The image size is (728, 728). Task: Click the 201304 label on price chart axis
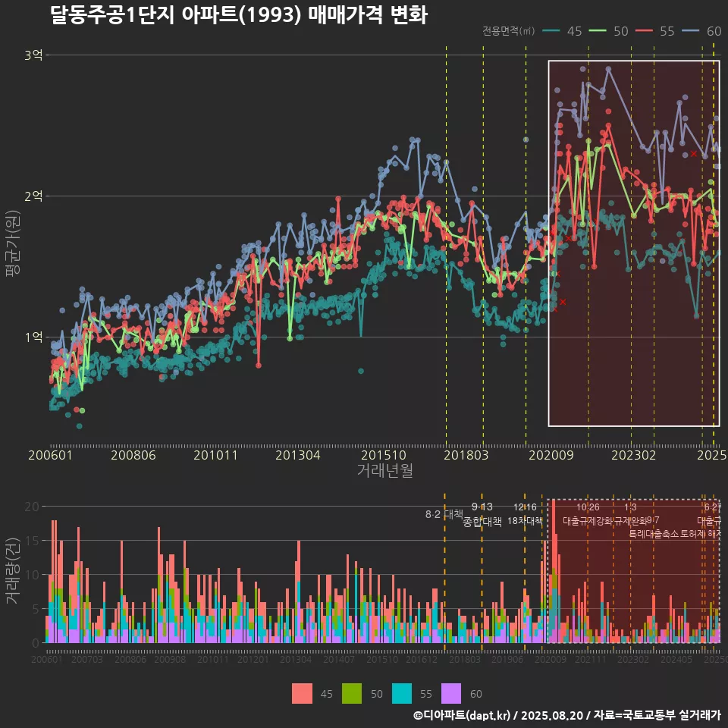click(x=298, y=455)
